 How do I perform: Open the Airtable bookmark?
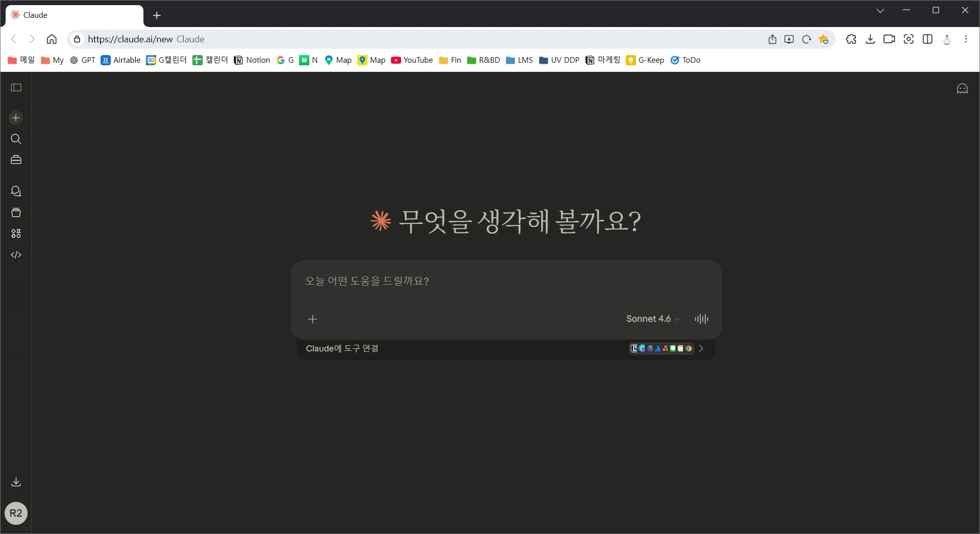point(120,60)
